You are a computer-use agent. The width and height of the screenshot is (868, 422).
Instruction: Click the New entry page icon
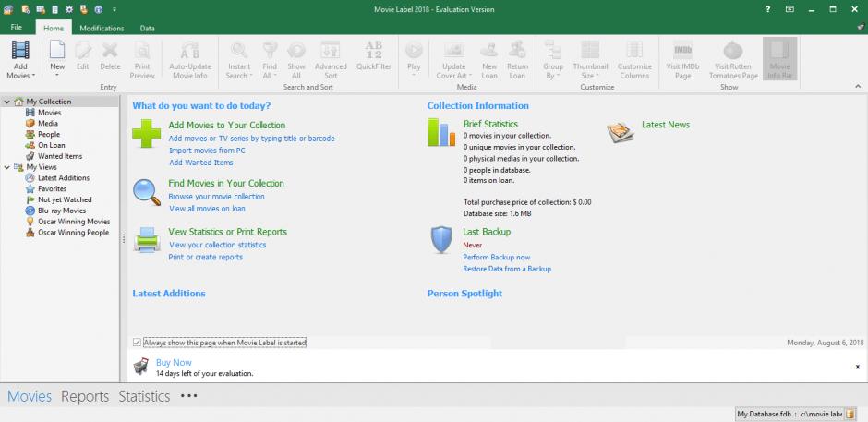pyautogui.click(x=57, y=50)
